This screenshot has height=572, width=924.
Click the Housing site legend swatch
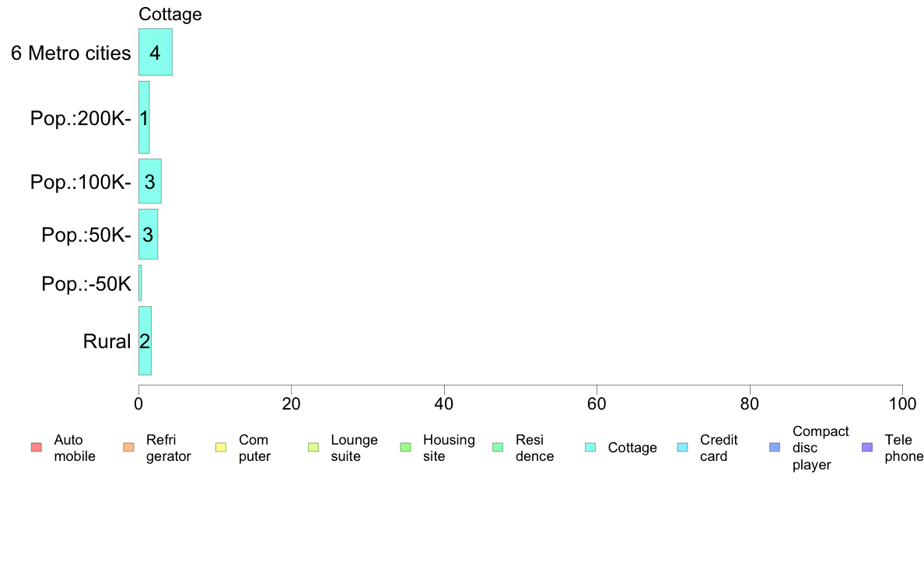[405, 448]
